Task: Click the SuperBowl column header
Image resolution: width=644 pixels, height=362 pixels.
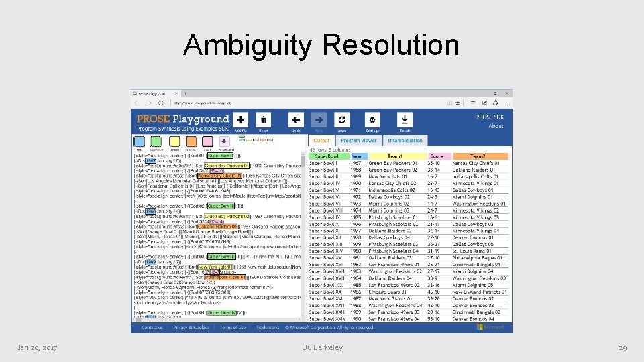Action: coord(329,156)
